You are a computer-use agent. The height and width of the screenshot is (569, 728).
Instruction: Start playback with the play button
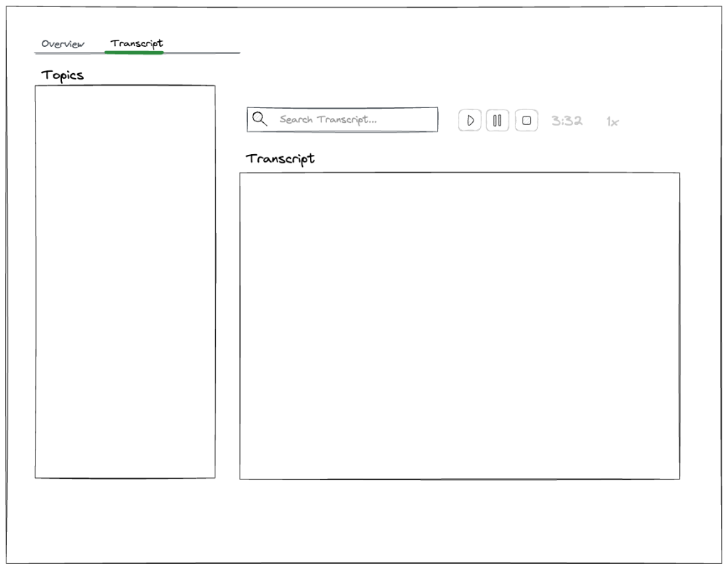coord(469,121)
